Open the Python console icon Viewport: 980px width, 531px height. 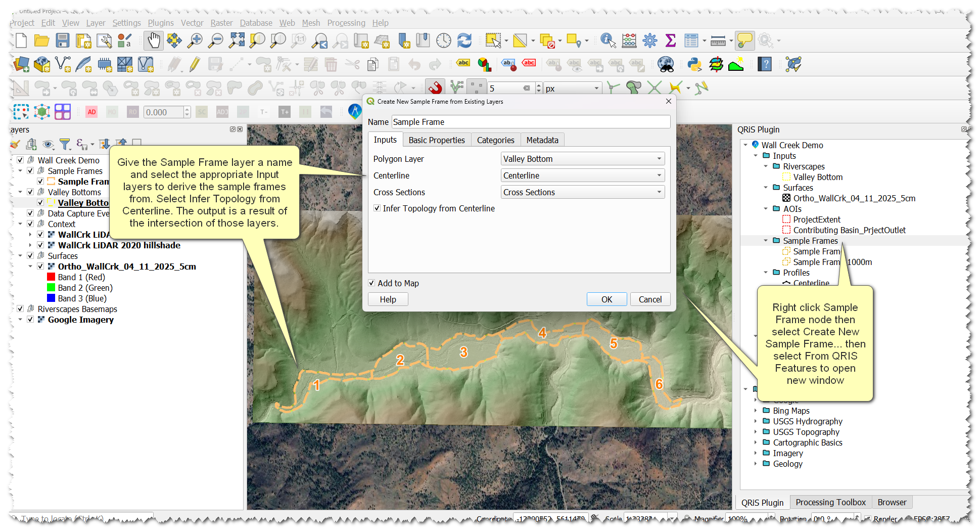coord(694,64)
